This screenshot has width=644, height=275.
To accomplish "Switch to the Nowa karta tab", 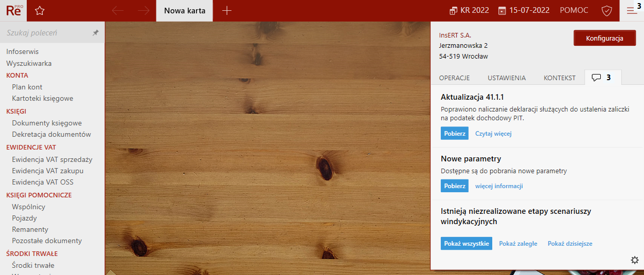I will pyautogui.click(x=185, y=10).
